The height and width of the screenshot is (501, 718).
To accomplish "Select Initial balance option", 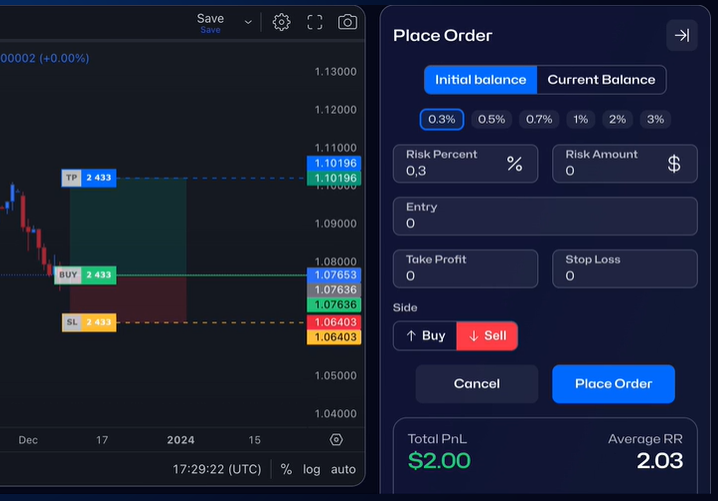I will click(x=480, y=80).
